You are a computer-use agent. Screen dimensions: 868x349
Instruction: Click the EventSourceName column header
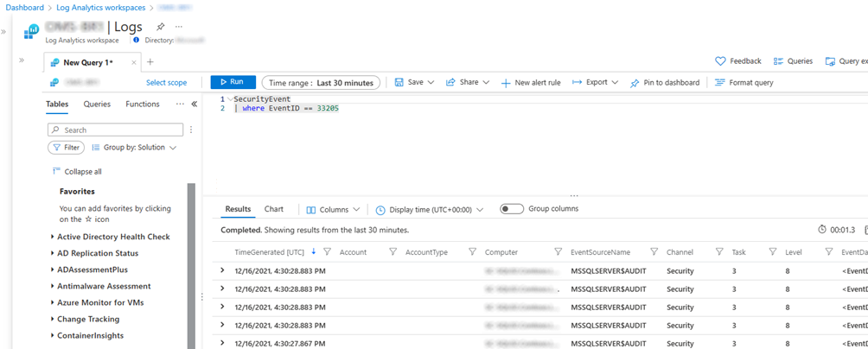point(601,252)
